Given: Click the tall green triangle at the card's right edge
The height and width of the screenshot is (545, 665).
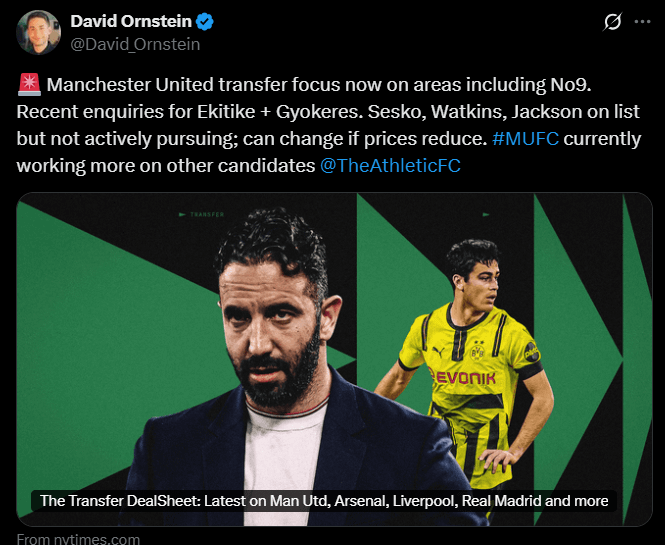Looking at the screenshot, I should 637,359.
